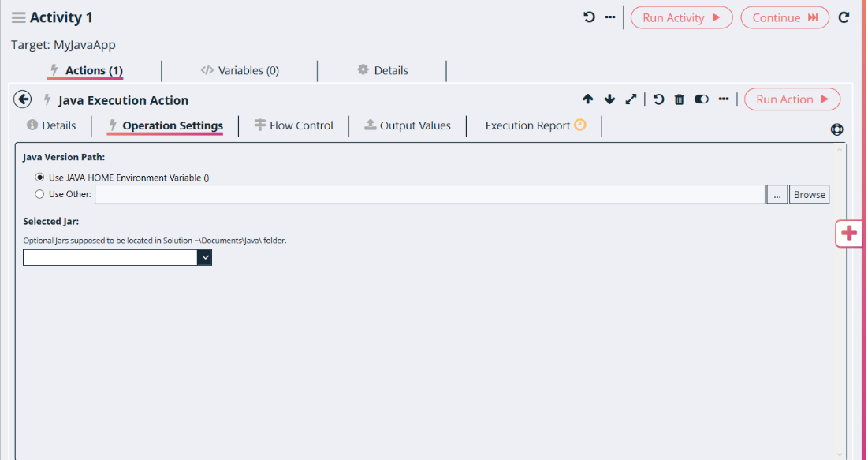Click into the Use Other path field
868x460 pixels.
coord(430,195)
